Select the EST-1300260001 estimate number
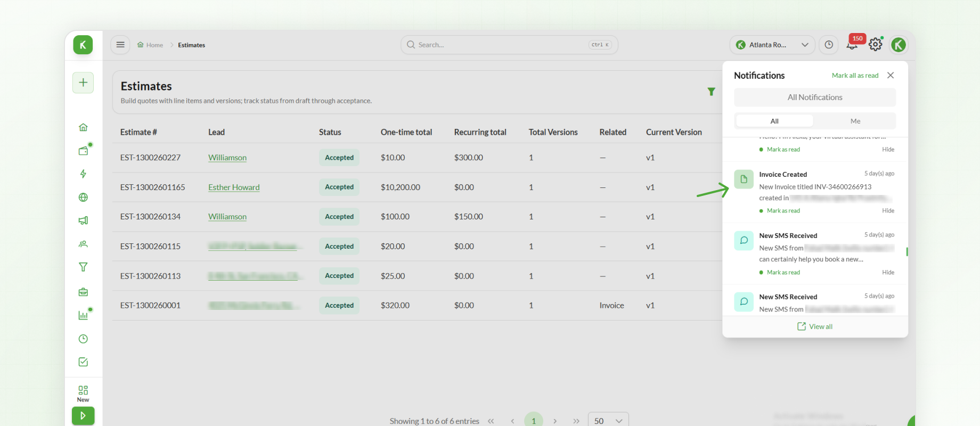The image size is (980, 426). pos(150,306)
